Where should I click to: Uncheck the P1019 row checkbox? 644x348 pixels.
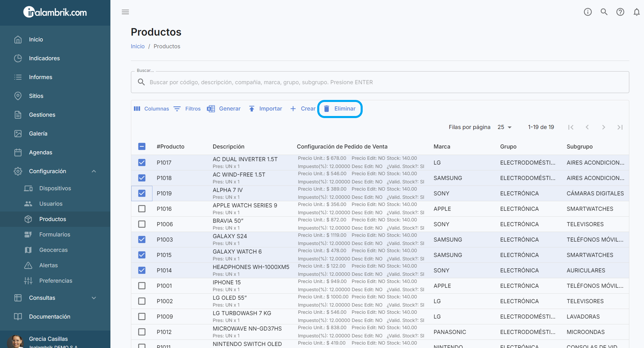(142, 193)
